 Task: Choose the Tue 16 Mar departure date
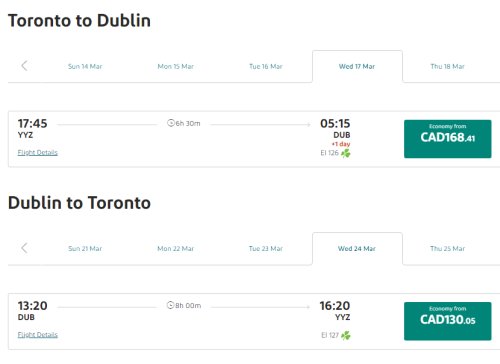coord(266,66)
